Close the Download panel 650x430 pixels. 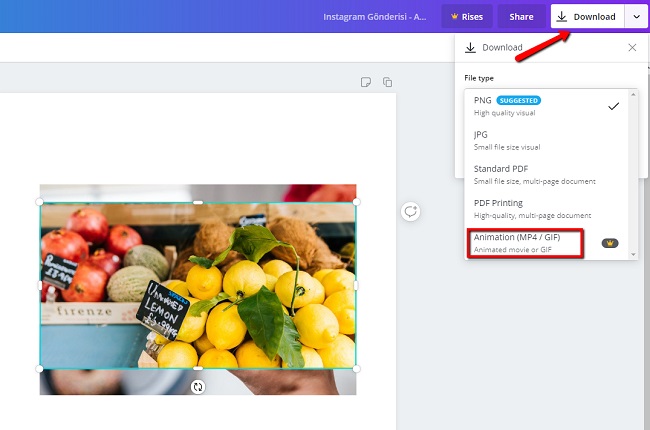click(x=632, y=48)
